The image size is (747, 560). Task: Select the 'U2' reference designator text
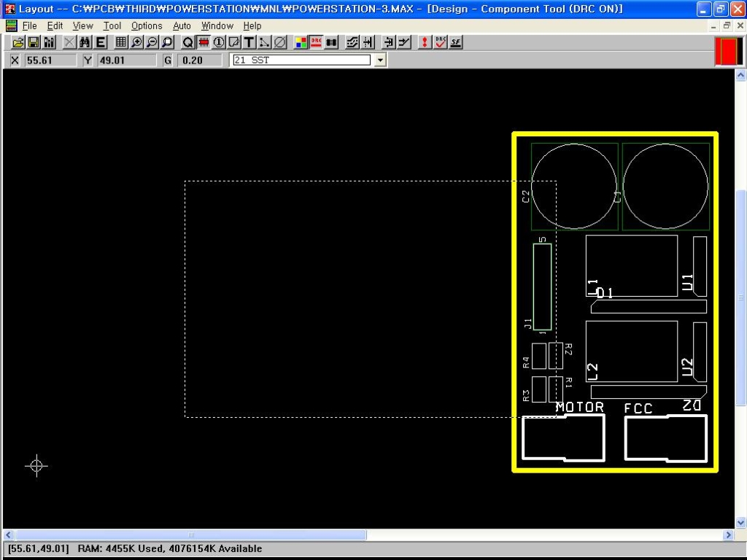(x=687, y=367)
